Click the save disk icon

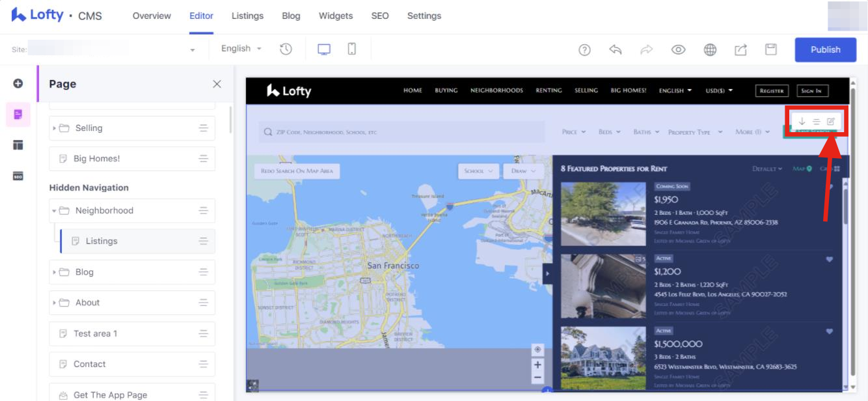[x=771, y=49]
